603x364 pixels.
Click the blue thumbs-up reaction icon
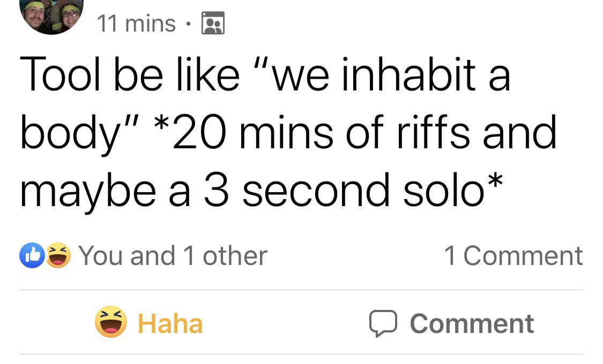point(32,255)
